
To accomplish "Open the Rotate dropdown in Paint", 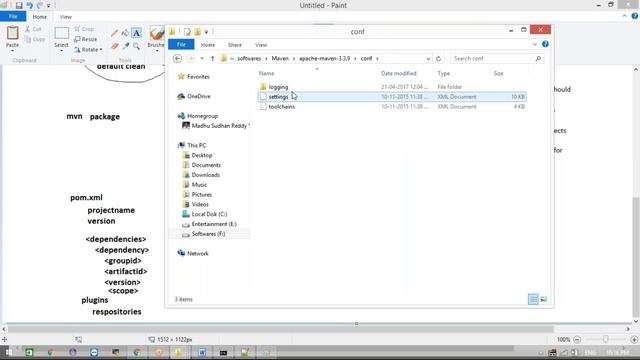I will pyautogui.click(x=88, y=49).
